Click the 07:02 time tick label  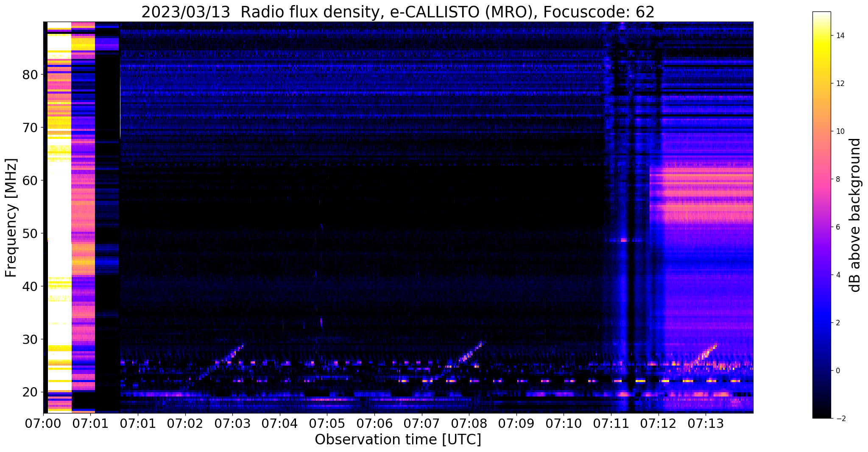[x=185, y=423]
